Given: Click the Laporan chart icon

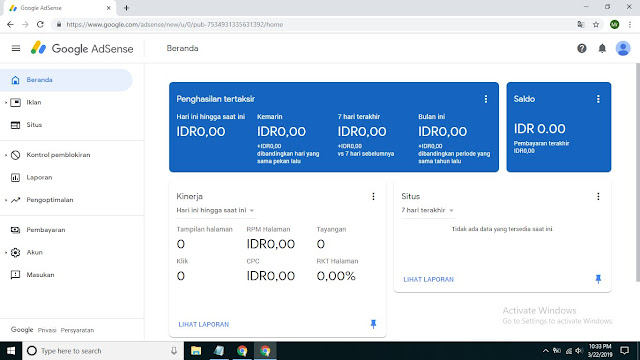Looking at the screenshot, I should (x=16, y=178).
